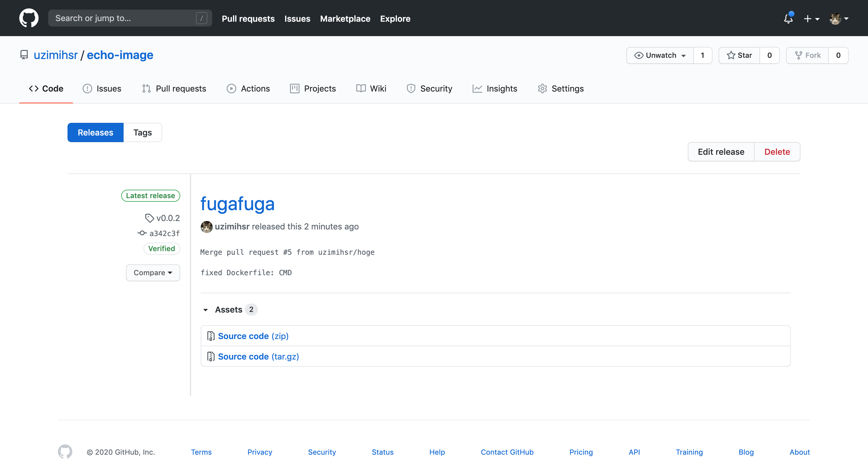Click the uzimihsr avatar next to release author

tap(206, 227)
